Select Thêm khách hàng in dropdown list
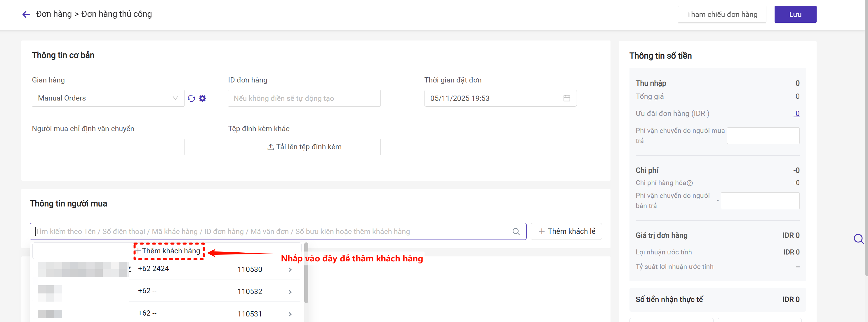 tap(169, 251)
